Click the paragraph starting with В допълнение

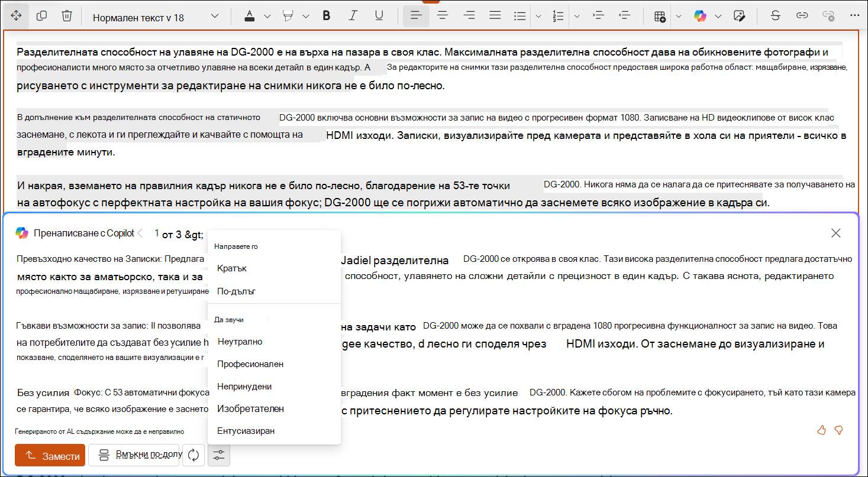click(431, 135)
